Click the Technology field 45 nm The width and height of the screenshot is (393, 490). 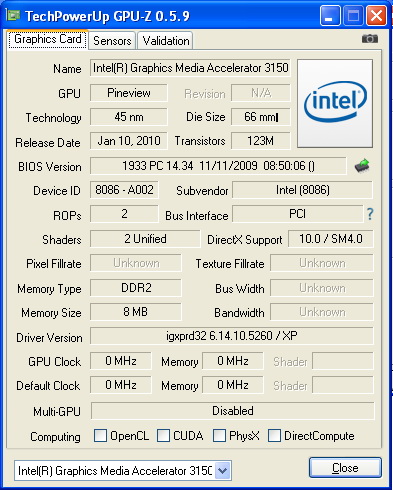[129, 117]
